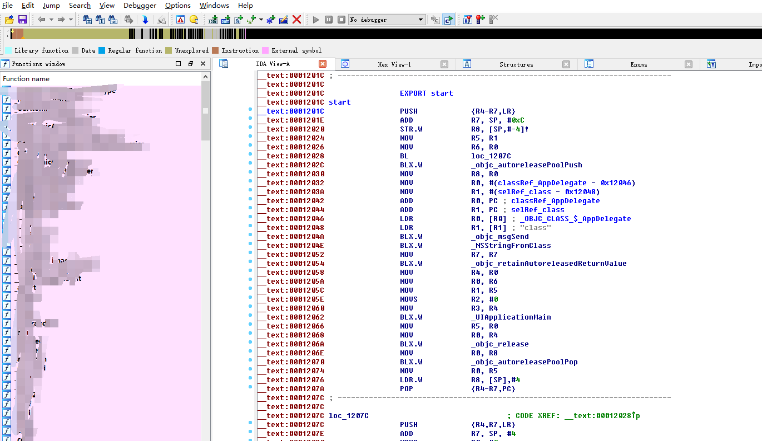762x441 pixels.
Task: Open the Debugger menu
Action: (x=139, y=5)
